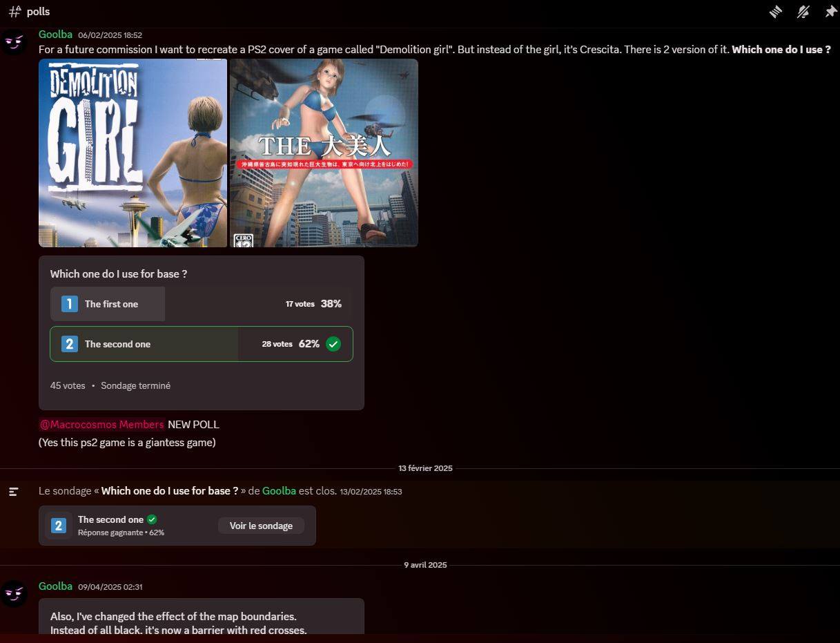Click the 62% result percentage
Image resolution: width=840 pixels, height=643 pixels.
coord(309,344)
